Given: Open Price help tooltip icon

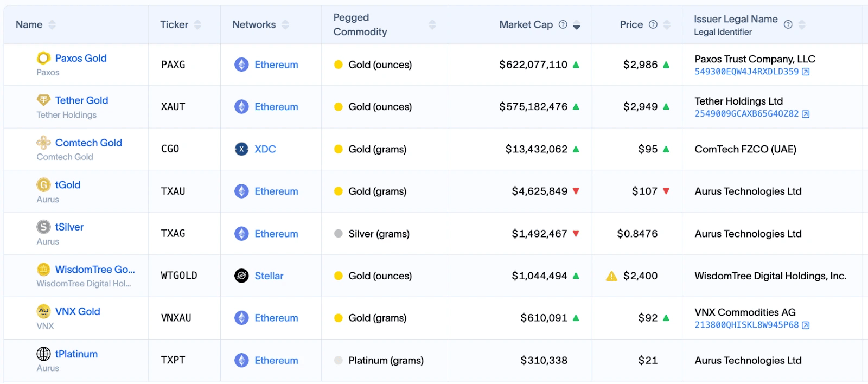Looking at the screenshot, I should click(653, 24).
